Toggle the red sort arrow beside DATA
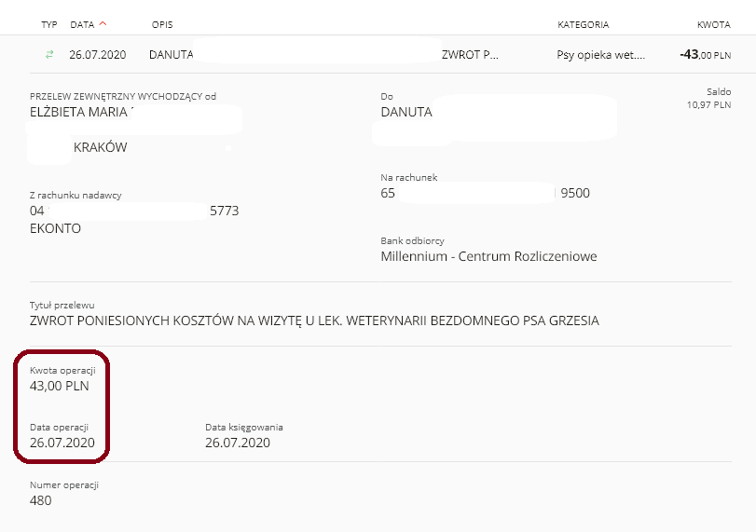This screenshot has height=532, width=756. click(103, 23)
